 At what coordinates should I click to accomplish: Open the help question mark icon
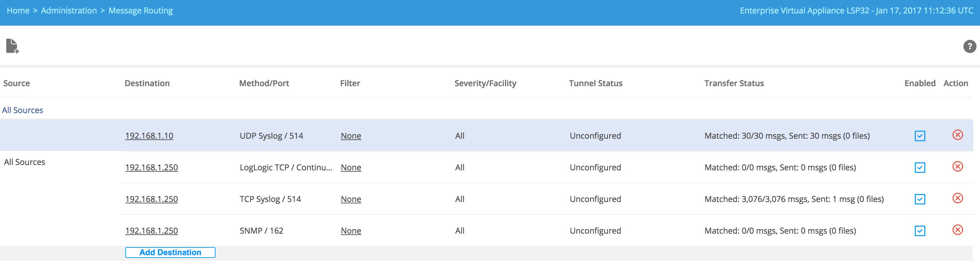(969, 46)
